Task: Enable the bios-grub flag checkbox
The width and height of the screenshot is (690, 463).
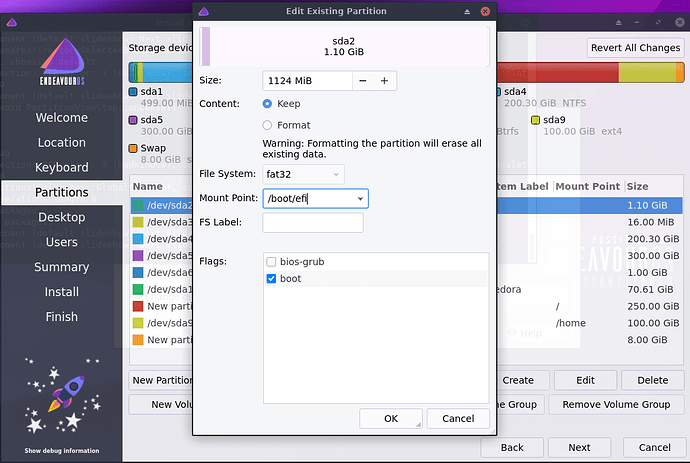Action: (x=272, y=262)
